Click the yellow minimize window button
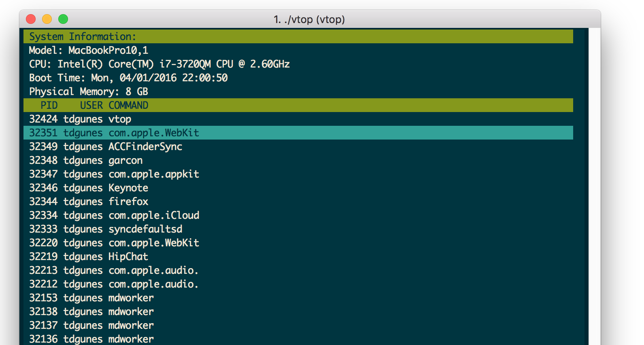 [47, 19]
